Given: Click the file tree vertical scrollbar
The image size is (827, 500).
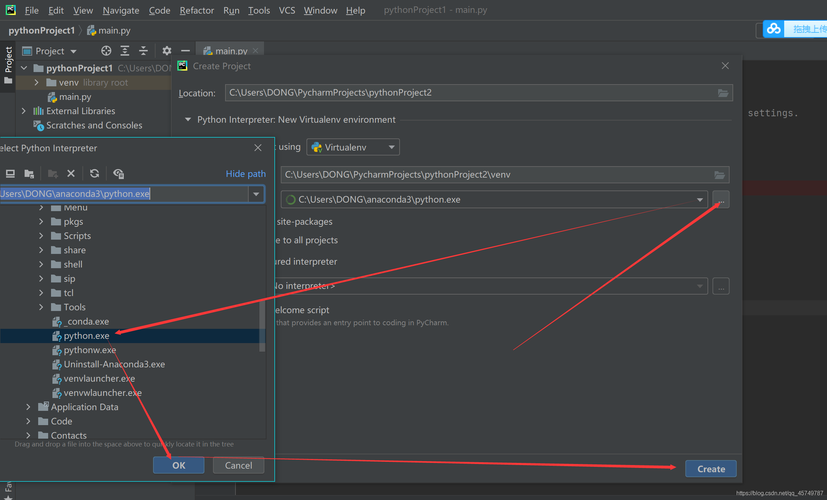Looking at the screenshot, I should 262,325.
